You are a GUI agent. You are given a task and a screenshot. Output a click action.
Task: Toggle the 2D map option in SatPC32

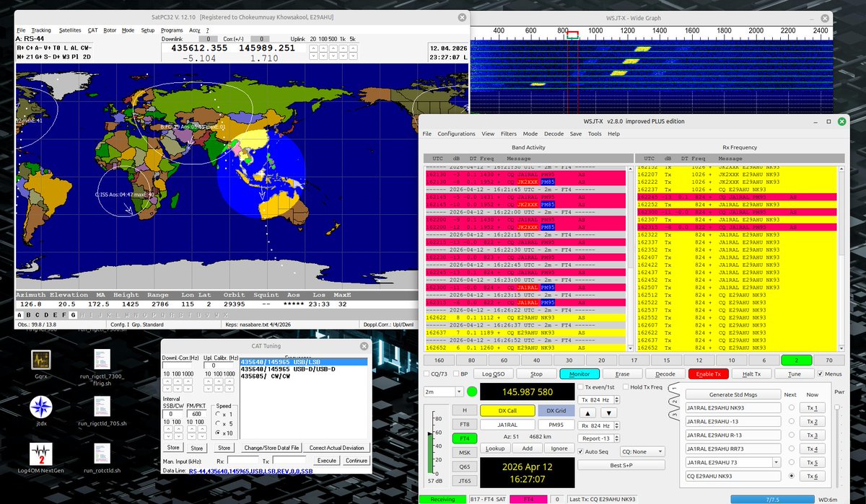[87, 56]
